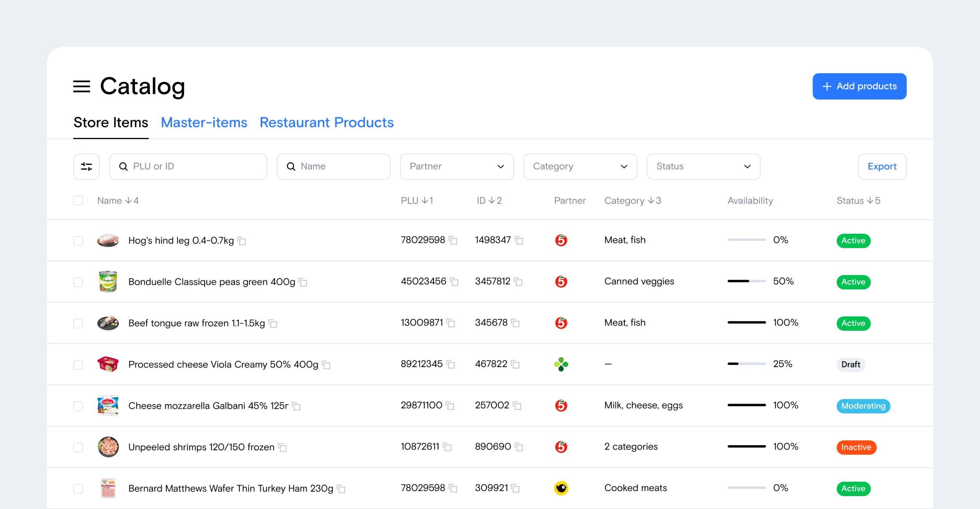Tick the select-all checkbox in header
The image size is (980, 509).
pos(78,200)
